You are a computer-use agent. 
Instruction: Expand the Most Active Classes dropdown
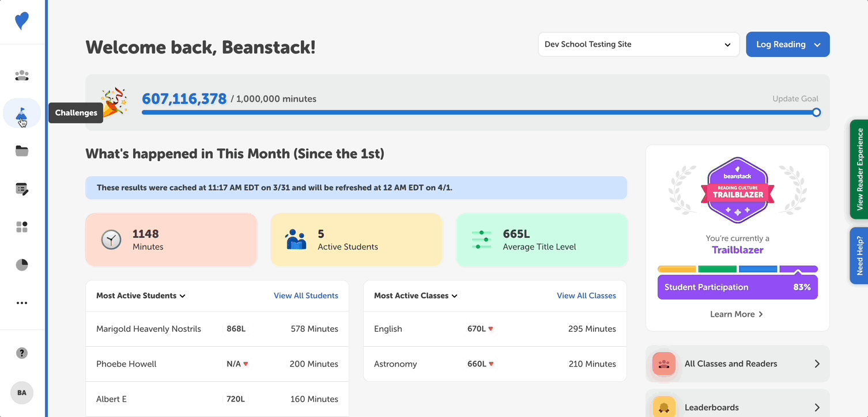pyautogui.click(x=416, y=296)
